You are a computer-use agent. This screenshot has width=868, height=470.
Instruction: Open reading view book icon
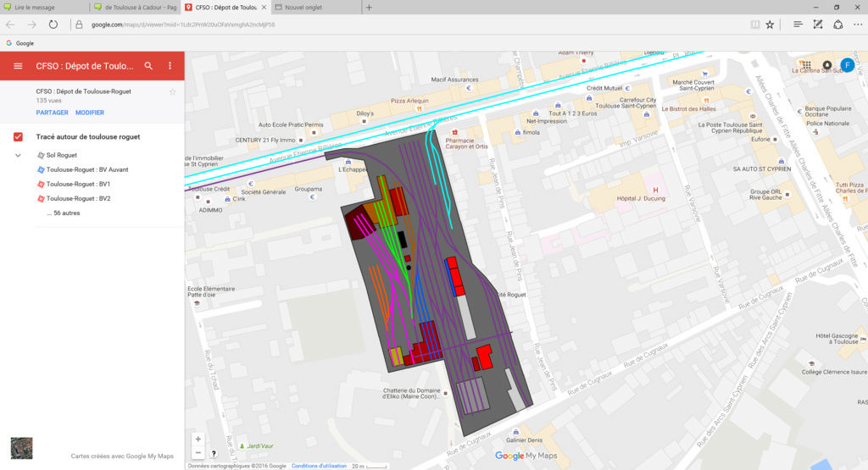pyautogui.click(x=754, y=25)
